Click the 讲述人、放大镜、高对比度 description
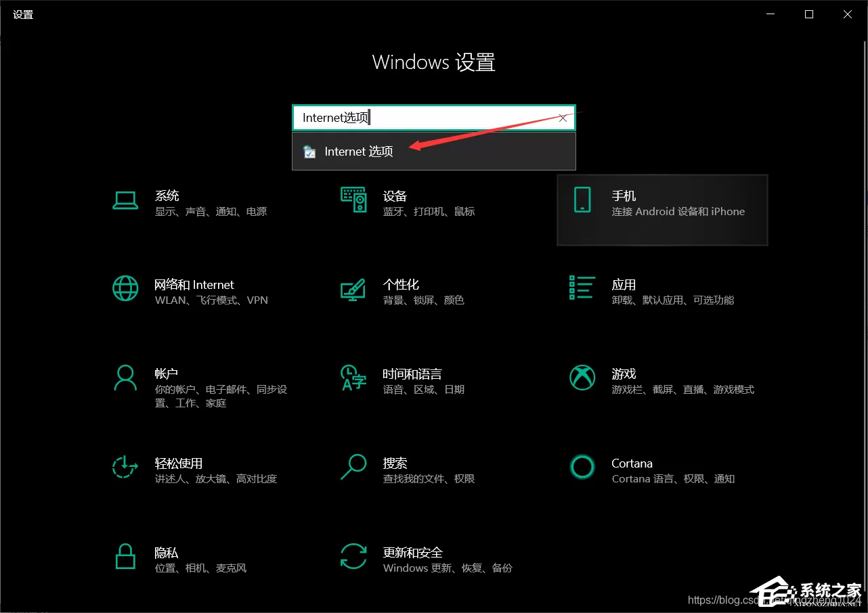The image size is (868, 613). [216, 479]
